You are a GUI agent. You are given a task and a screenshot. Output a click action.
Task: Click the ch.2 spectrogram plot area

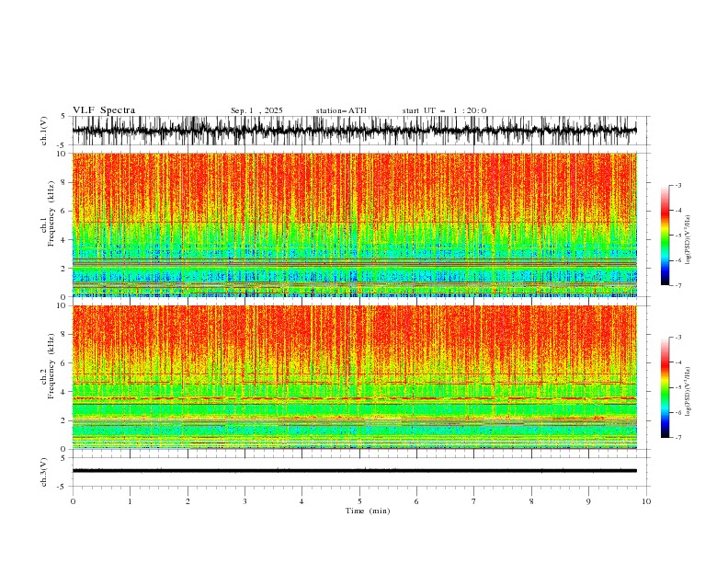coord(355,377)
